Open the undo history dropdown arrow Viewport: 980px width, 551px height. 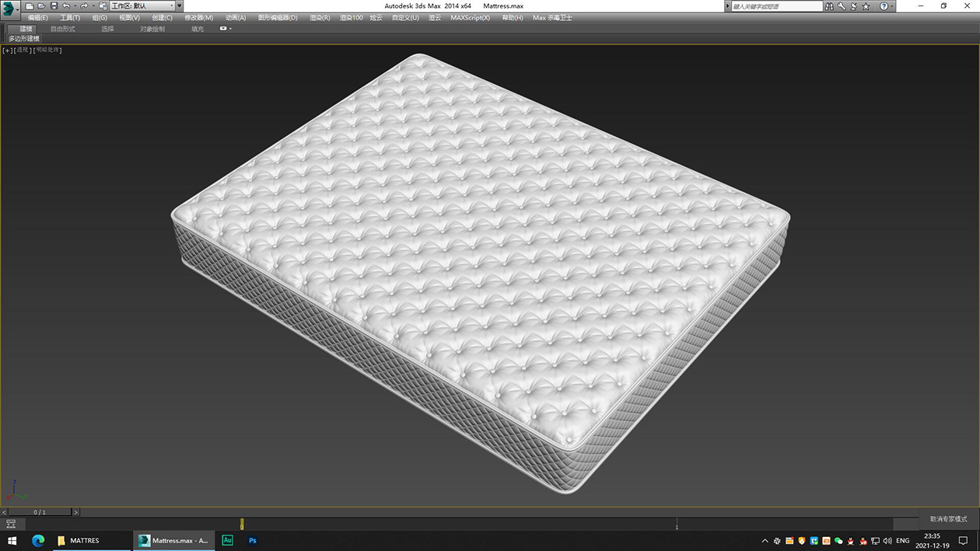click(75, 6)
